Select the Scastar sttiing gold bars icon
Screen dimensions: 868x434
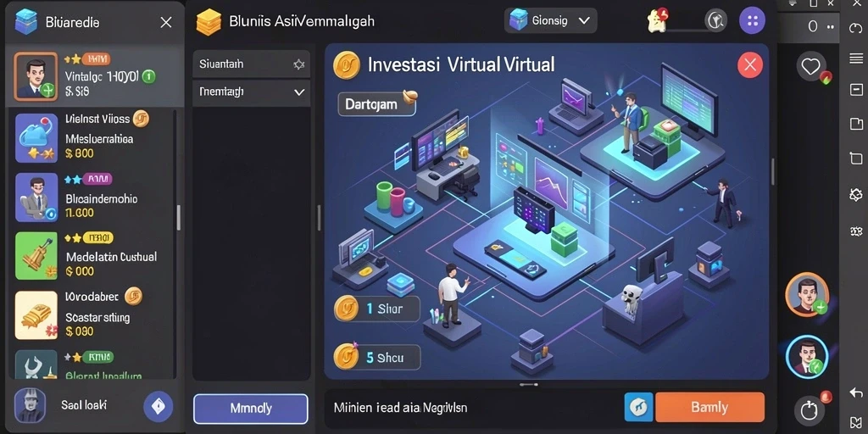36,315
